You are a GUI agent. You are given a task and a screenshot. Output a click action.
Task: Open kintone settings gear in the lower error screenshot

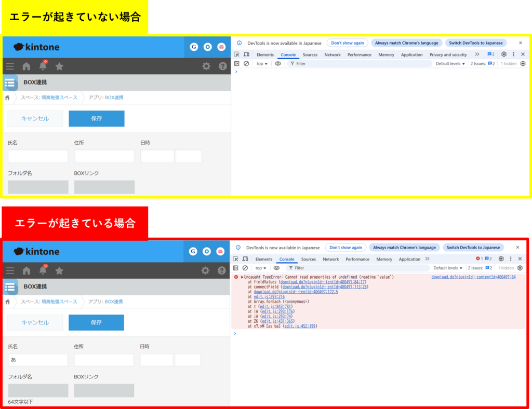(205, 270)
